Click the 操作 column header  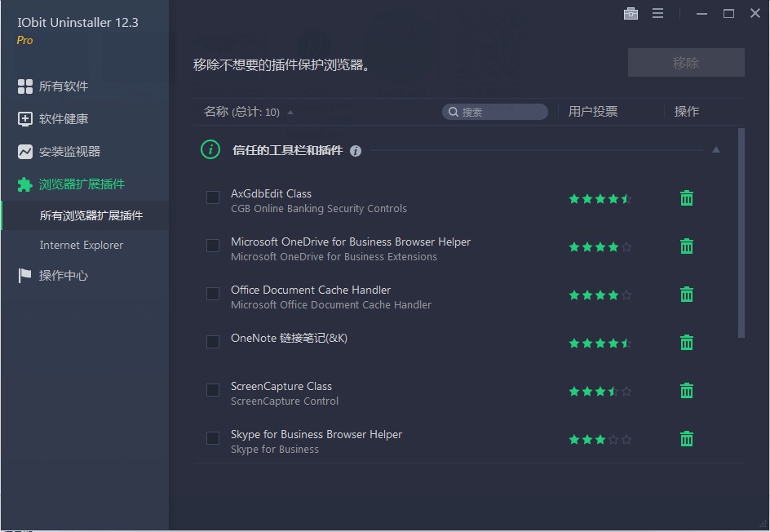coord(687,112)
